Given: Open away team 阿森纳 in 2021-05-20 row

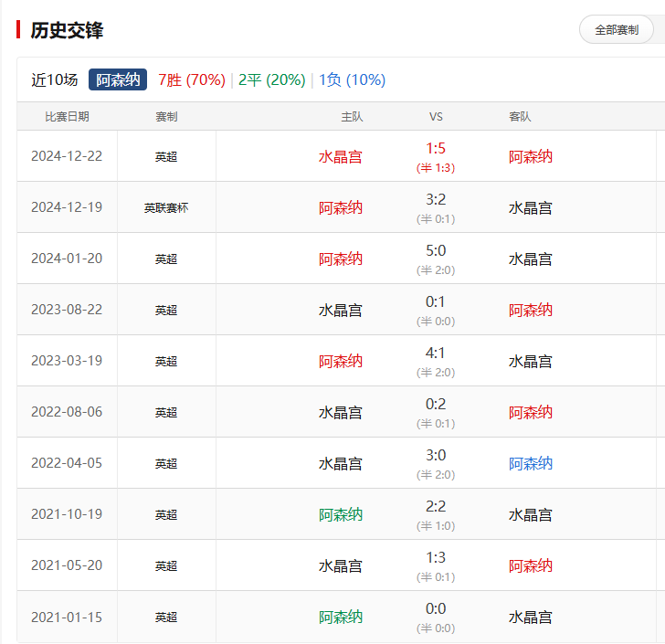Looking at the screenshot, I should (x=531, y=566).
